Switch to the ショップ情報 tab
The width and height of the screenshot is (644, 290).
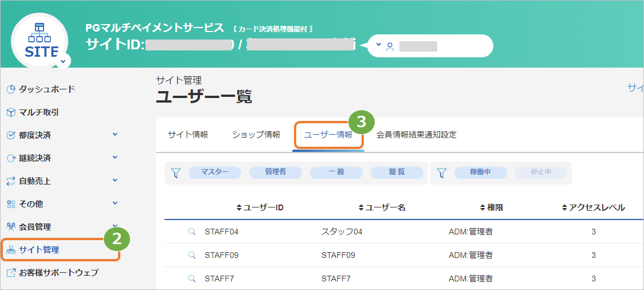tap(256, 135)
